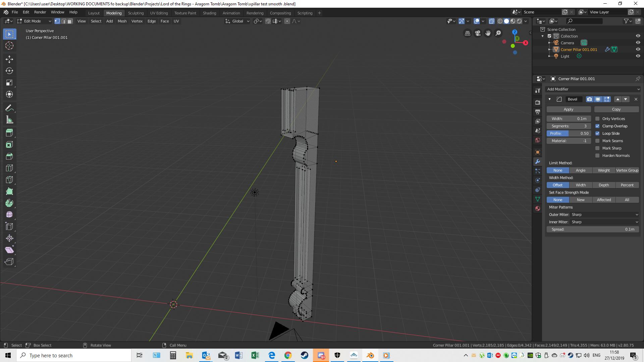The height and width of the screenshot is (362, 644).
Task: Select the Measure tool icon
Action: tap(9, 120)
